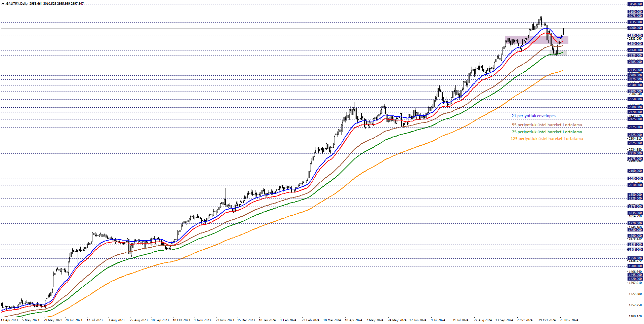Click the 2900.000 price level label
Image resolution: width=644 pixels, height=324 pixels.
[635, 44]
